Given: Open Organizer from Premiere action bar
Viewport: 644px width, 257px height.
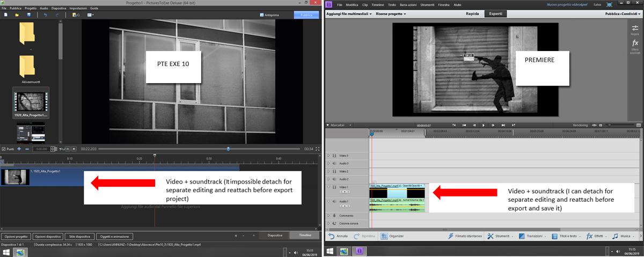Looking at the screenshot, I should [x=393, y=236].
